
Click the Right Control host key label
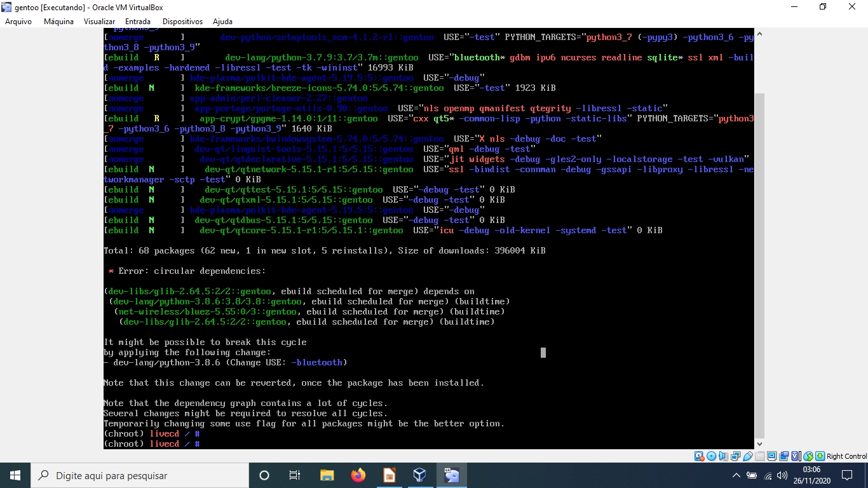click(x=846, y=456)
